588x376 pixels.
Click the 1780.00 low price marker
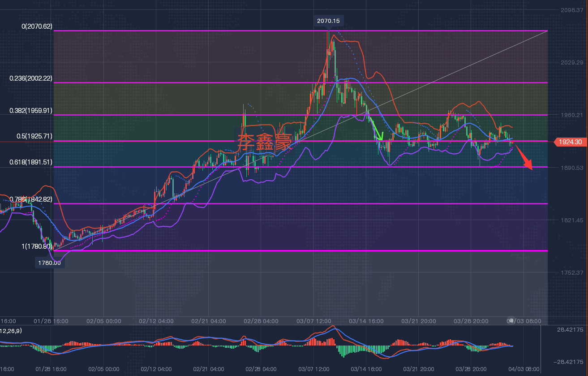coord(50,263)
